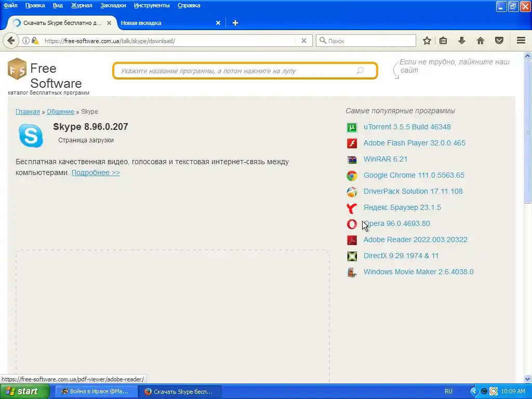Show bookmarks list icon
Image resolution: width=532 pixels, height=399 pixels.
(x=443, y=41)
